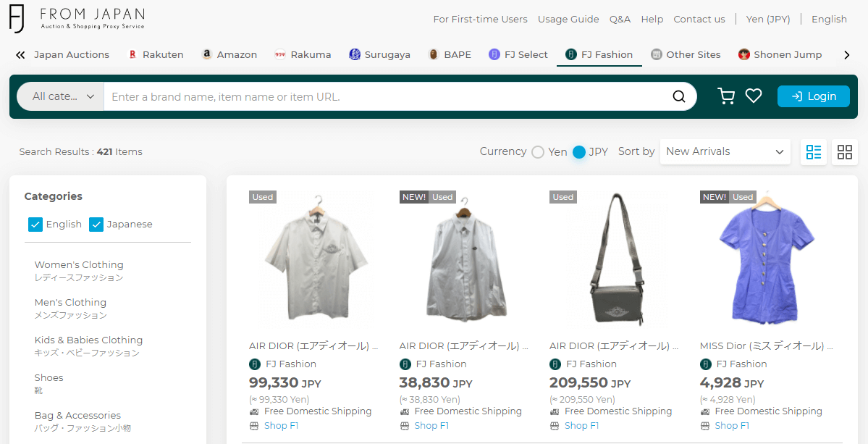The image size is (868, 444).
Task: Open the favorites heart icon
Action: coord(754,96)
